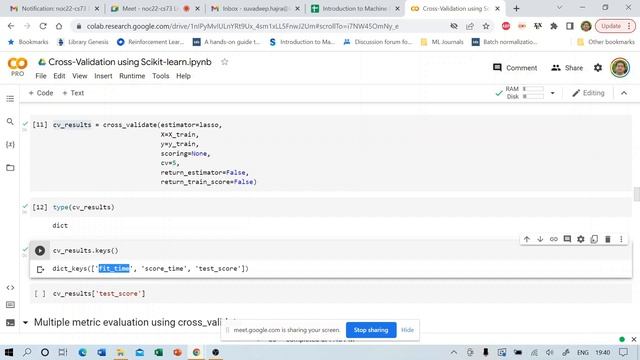
Task: Reload the browser page
Action: (x=43, y=26)
